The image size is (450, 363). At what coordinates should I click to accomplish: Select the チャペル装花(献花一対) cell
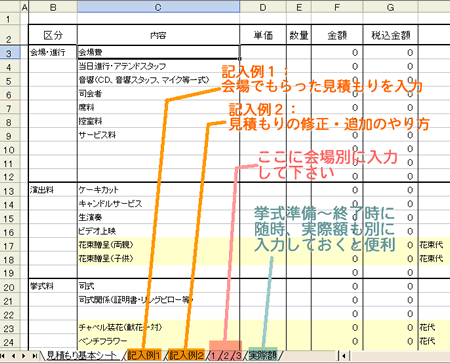click(x=158, y=328)
